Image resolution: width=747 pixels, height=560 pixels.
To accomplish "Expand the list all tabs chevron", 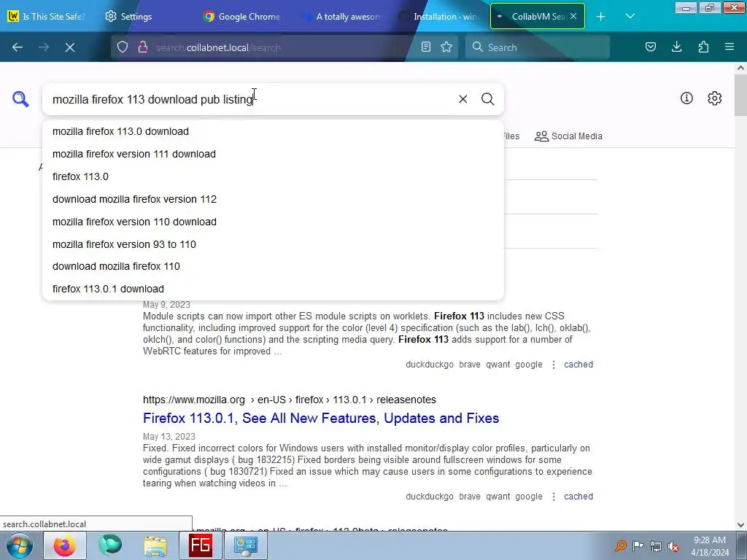I will pos(630,17).
